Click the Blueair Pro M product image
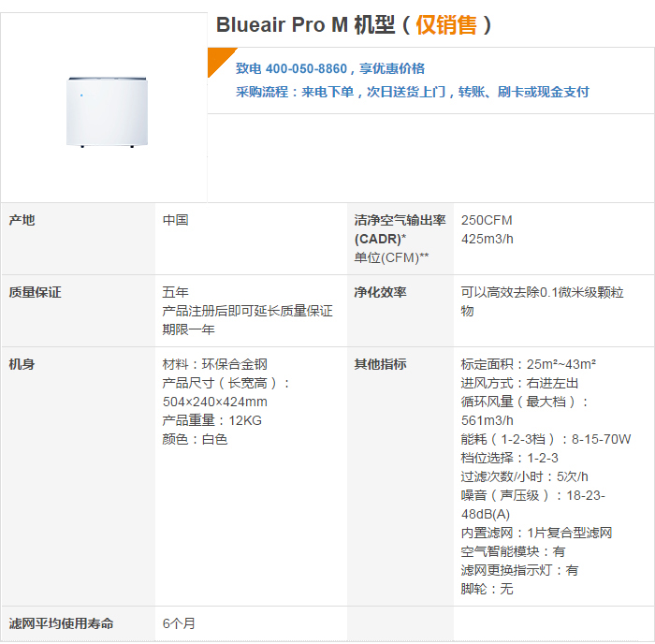The height and width of the screenshot is (644, 655). tap(107, 112)
